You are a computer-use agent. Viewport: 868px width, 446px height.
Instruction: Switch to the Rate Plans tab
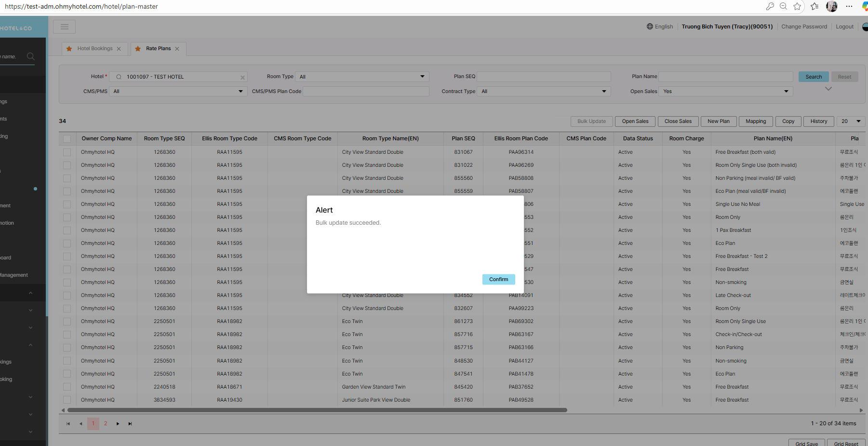click(x=158, y=49)
